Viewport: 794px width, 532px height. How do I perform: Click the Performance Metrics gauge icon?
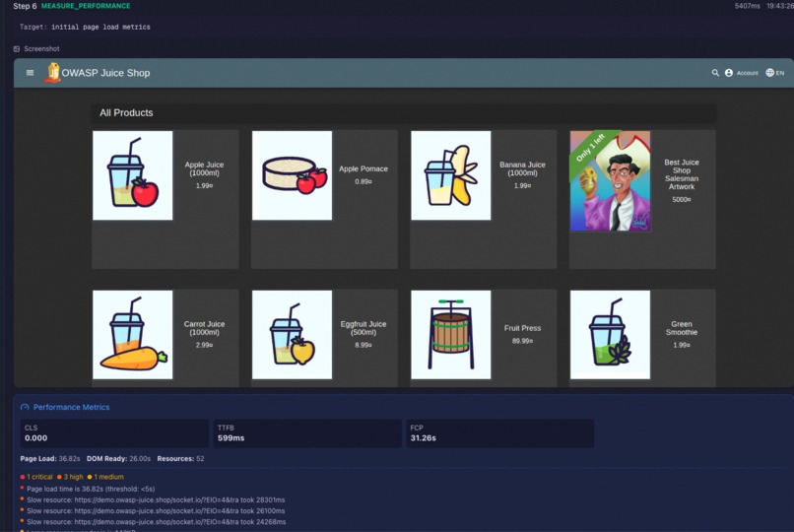click(x=25, y=407)
